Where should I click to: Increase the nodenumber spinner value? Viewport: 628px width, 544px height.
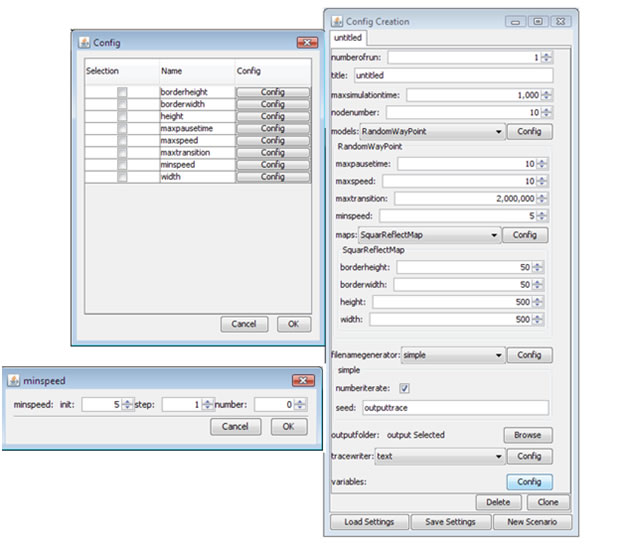(546, 110)
